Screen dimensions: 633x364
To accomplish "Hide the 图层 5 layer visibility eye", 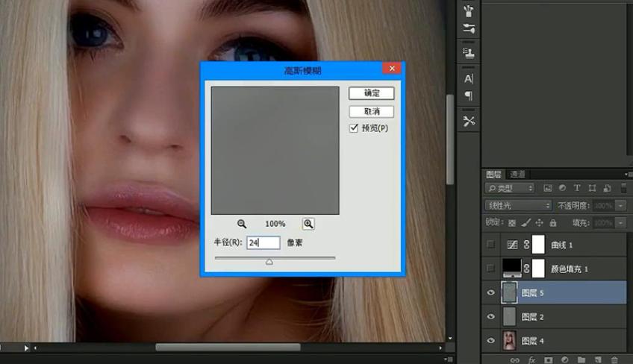I will pyautogui.click(x=491, y=293).
